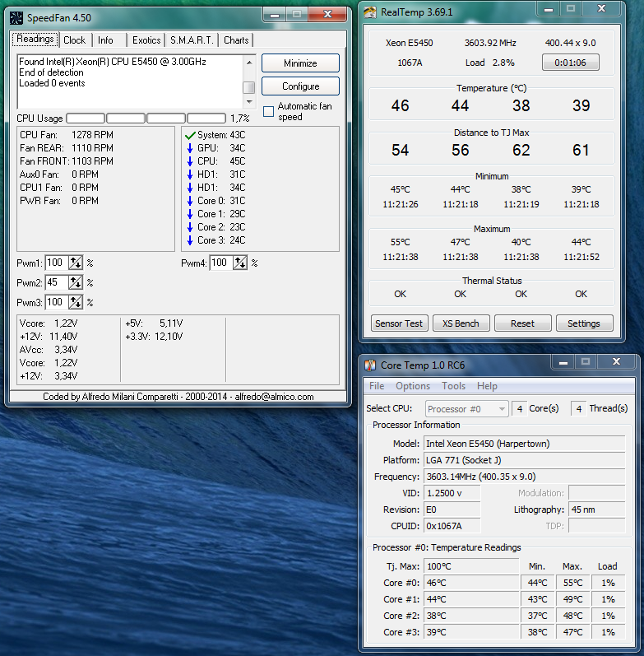Screen dimensions: 644x656
Task: Click the 'Fan REAR: 1110 RPM' reading
Action: pos(67,148)
